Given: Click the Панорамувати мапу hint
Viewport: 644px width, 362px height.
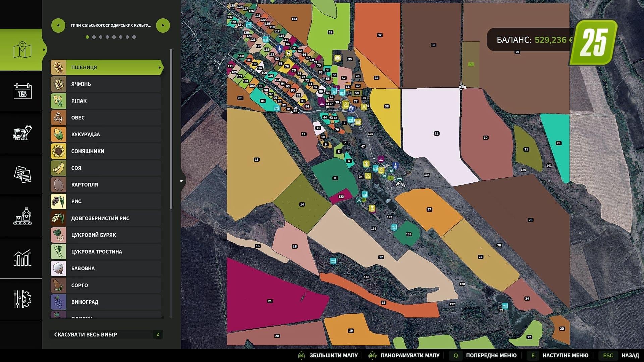Looking at the screenshot, I should tap(404, 355).
